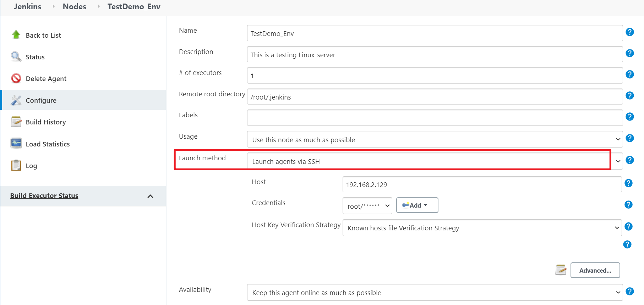Click the green Back to List arrow icon
The width and height of the screenshot is (644, 305).
pyautogui.click(x=16, y=35)
